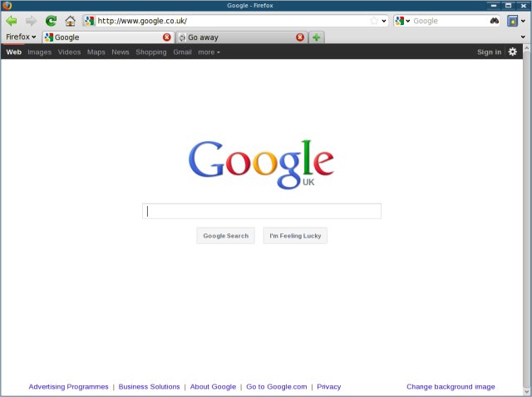Select Web in the Google navigation bar

(14, 51)
